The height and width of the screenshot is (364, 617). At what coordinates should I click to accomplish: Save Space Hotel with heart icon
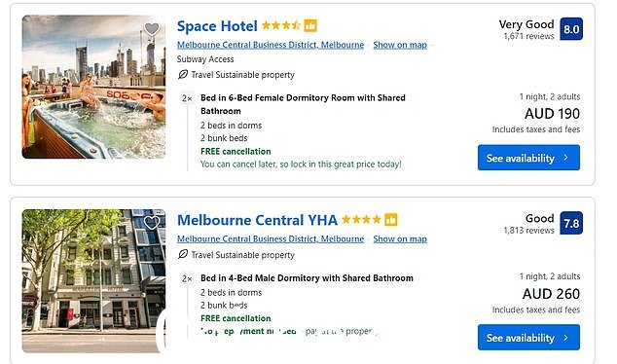[152, 29]
